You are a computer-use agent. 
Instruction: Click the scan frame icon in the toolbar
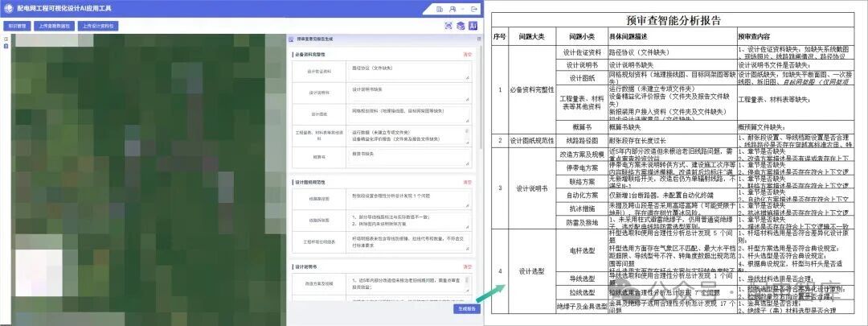(x=448, y=26)
